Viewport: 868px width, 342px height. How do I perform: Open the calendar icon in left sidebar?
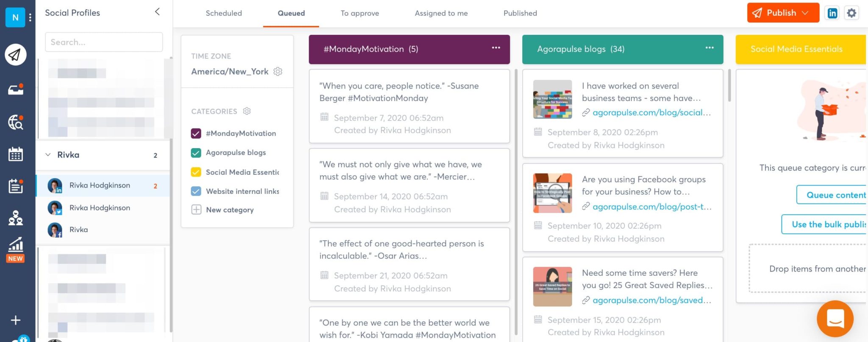tap(16, 154)
